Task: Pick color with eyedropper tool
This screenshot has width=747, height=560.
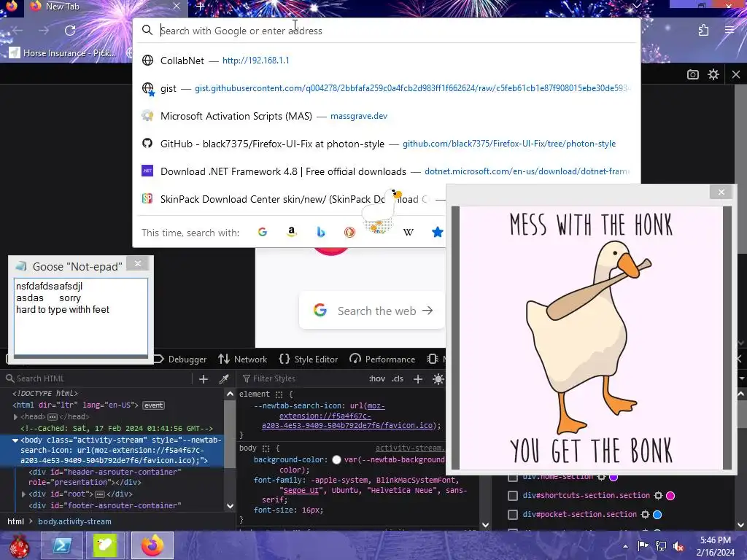Action: pos(223,378)
